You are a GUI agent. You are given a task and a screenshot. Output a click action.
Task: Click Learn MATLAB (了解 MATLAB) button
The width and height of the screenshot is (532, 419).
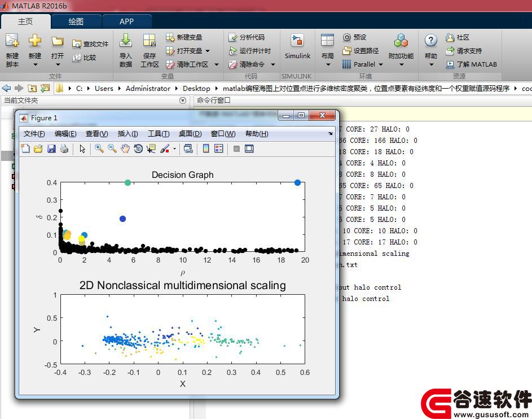pyautogui.click(x=471, y=64)
